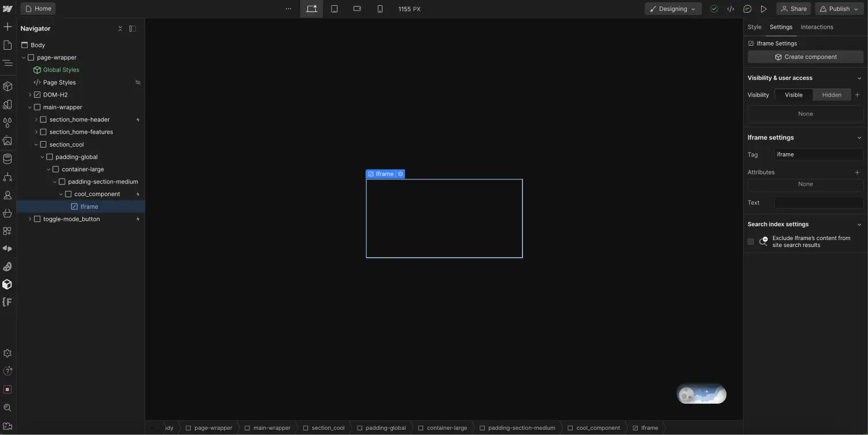Switch to the Interactions tab
Viewport: 868px width, 435px height.
click(x=816, y=27)
